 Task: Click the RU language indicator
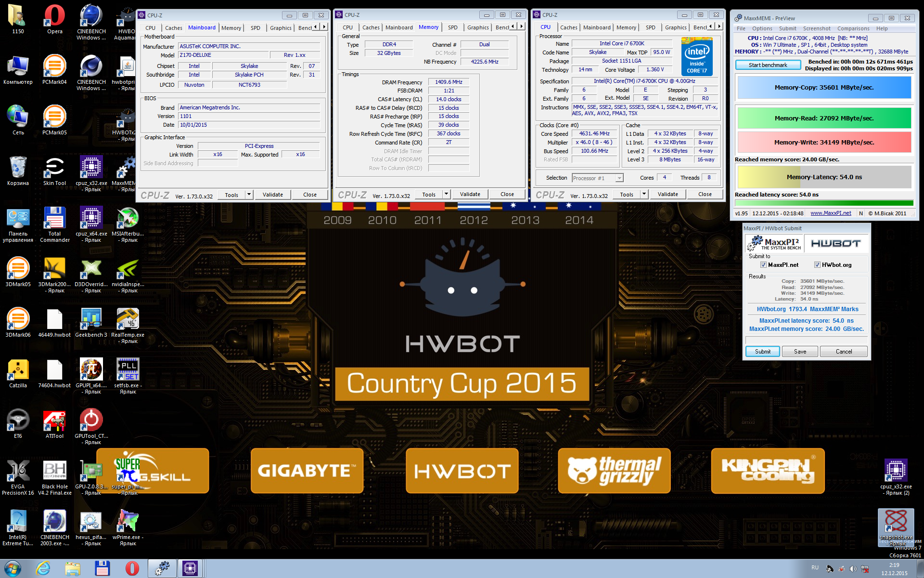point(815,567)
